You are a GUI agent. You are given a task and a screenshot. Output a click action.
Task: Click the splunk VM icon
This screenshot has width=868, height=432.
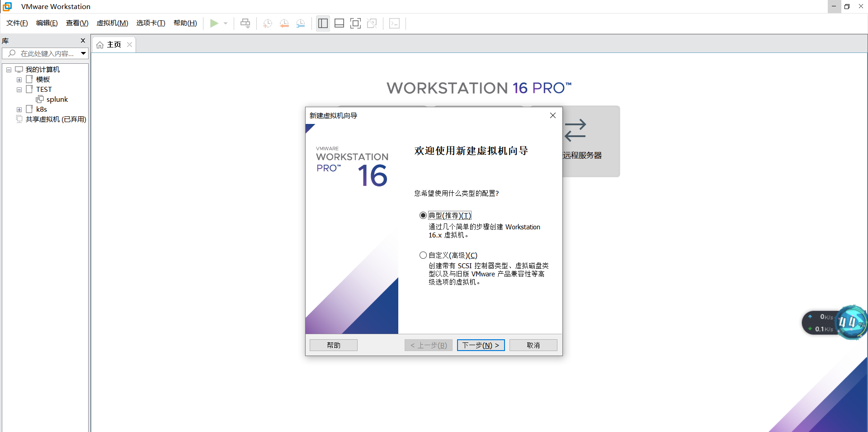click(40, 99)
